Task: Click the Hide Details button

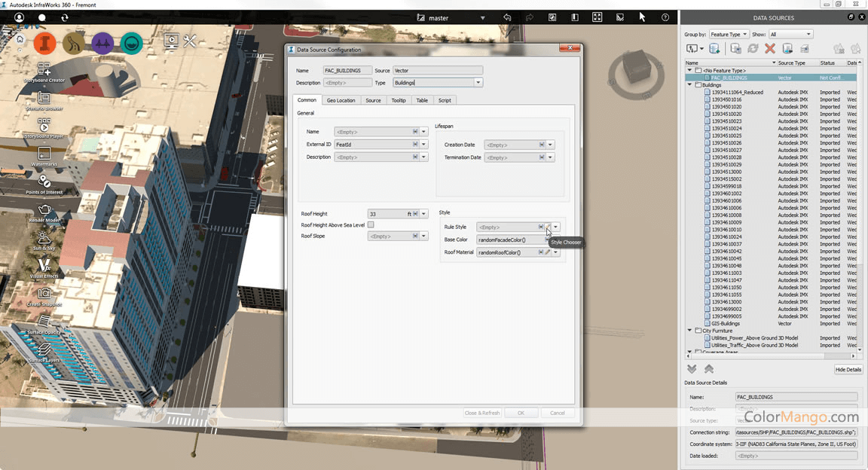Action: coord(848,370)
